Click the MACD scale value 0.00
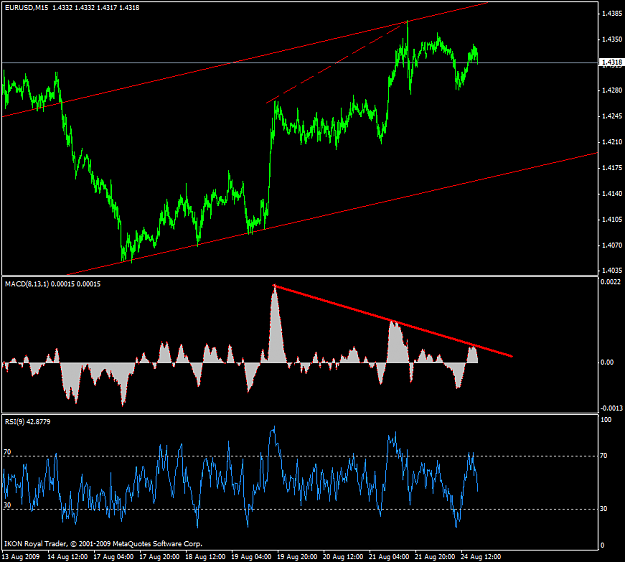The image size is (625, 562). (607, 362)
